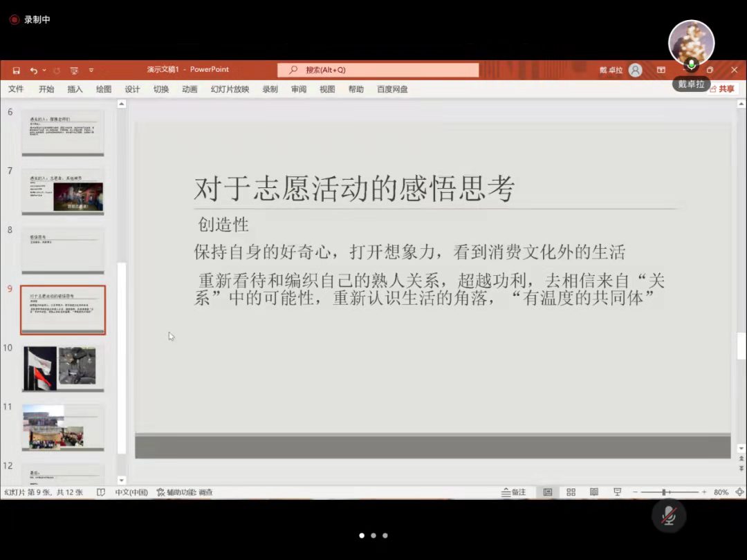This screenshot has width=747, height=560.
Task: Open the 插入 ribbon tab
Action: click(x=75, y=89)
